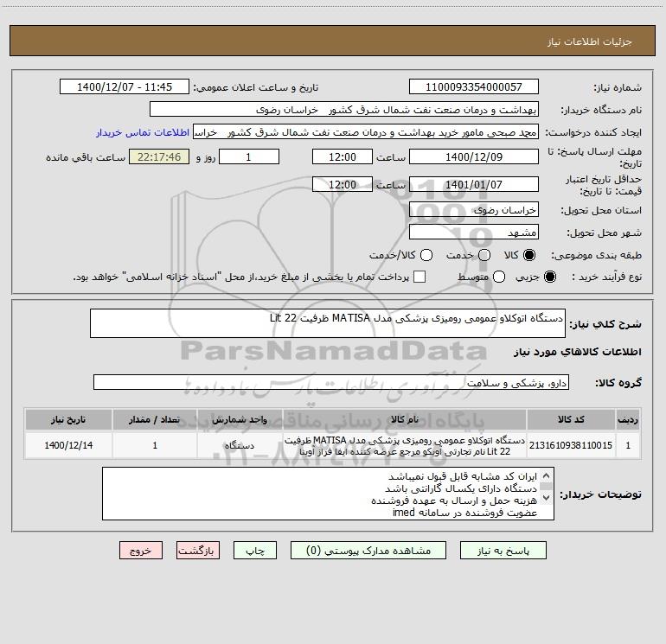Click the note عضویت فروشنده در سامانه imed

tap(464, 513)
